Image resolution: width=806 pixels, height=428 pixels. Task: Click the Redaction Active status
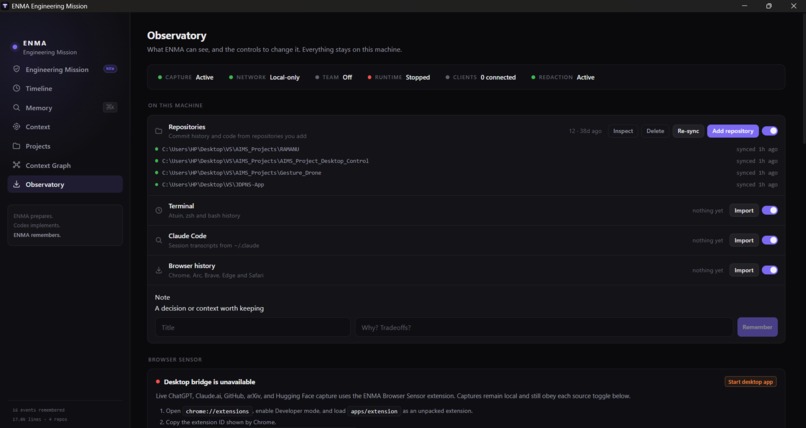click(563, 77)
